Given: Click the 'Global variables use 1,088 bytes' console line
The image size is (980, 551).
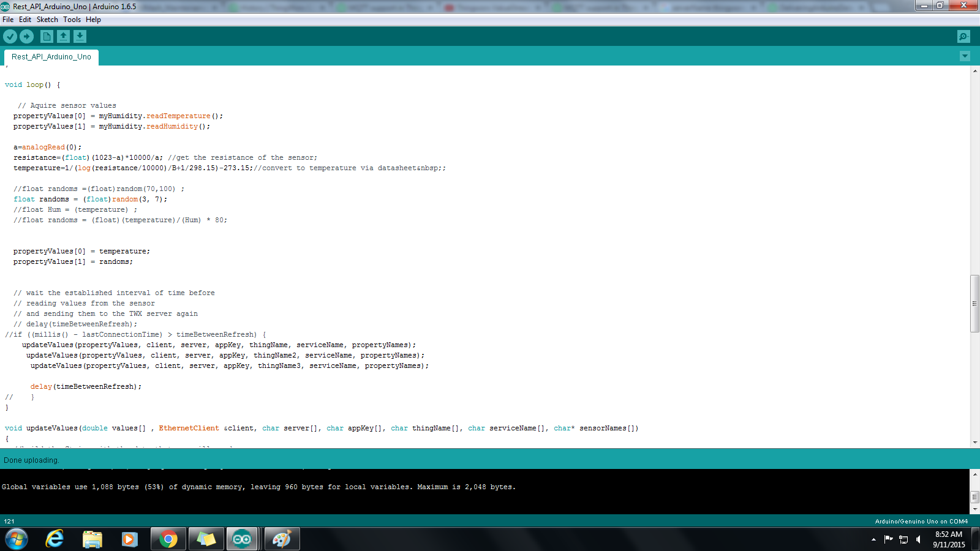Looking at the screenshot, I should pyautogui.click(x=258, y=487).
